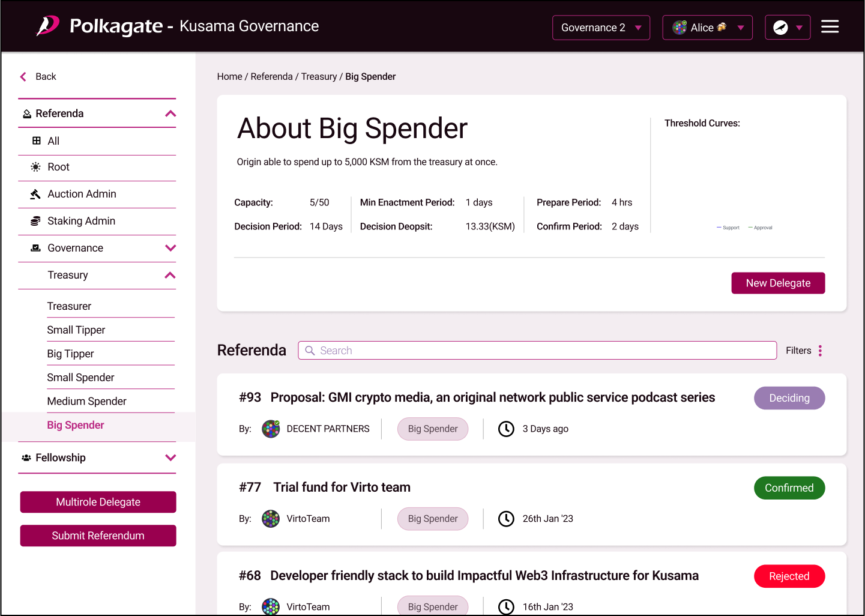Click the Alice account identicon
Image resolution: width=865 pixels, height=616 pixels.
(680, 28)
